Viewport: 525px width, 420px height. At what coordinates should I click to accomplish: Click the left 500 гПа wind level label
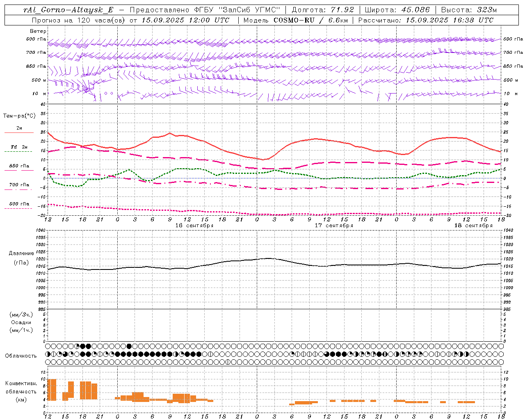(x=36, y=39)
